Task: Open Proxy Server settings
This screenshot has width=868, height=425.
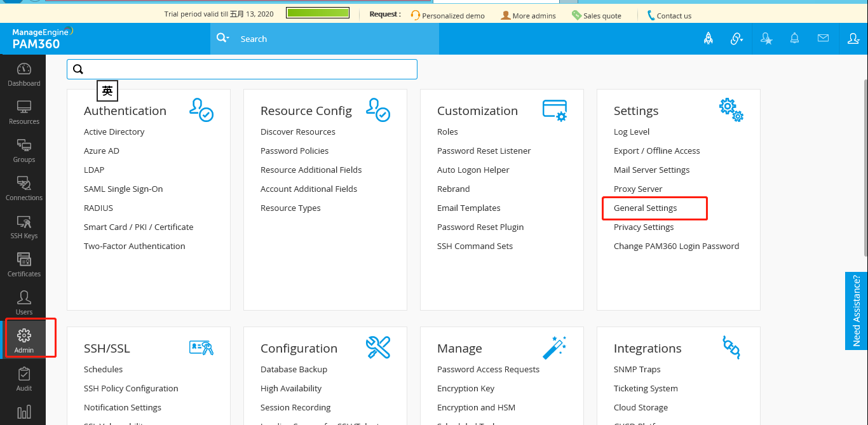Action: [638, 189]
